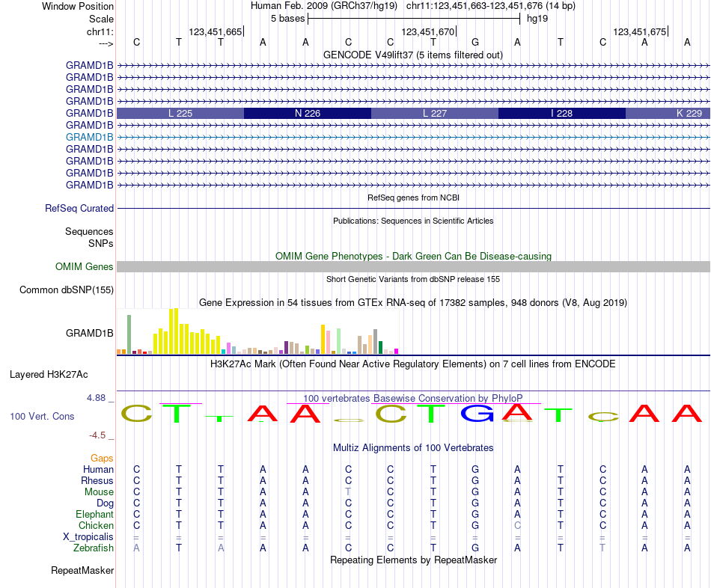Open the RefSeq Curated track label
711x588 pixels.
(x=79, y=208)
